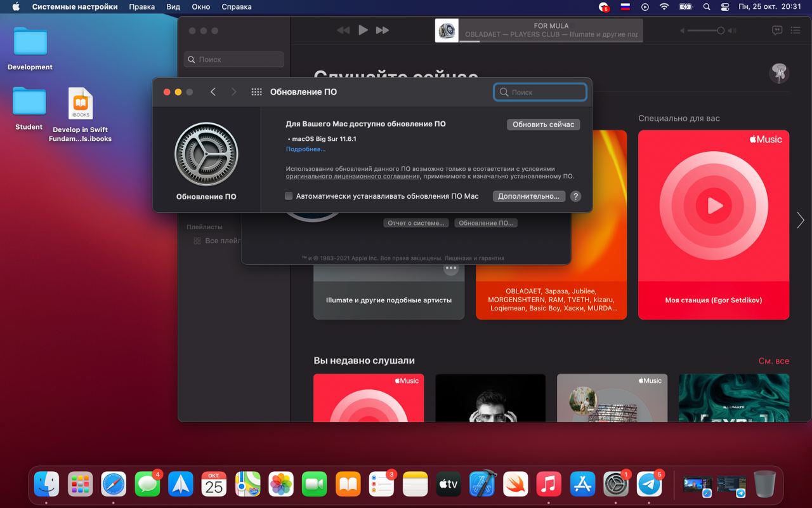Show next recommendations with right chevron

(x=800, y=220)
